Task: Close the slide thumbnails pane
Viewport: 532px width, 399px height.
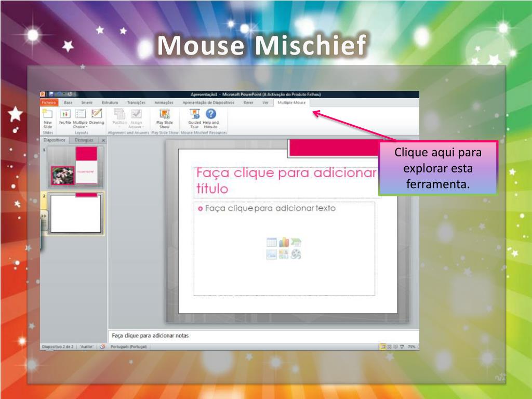Action: (x=103, y=140)
